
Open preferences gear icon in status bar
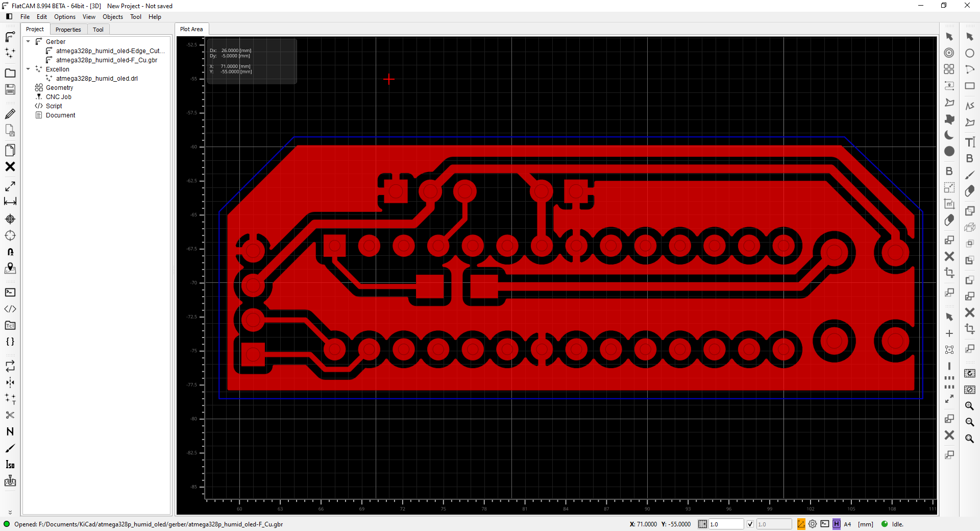point(813,524)
